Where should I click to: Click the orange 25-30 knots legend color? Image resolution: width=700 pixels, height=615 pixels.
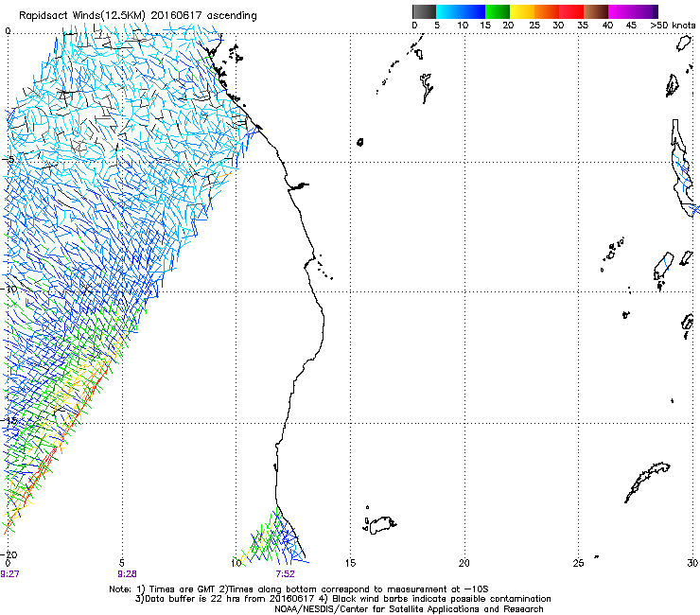coord(547,11)
